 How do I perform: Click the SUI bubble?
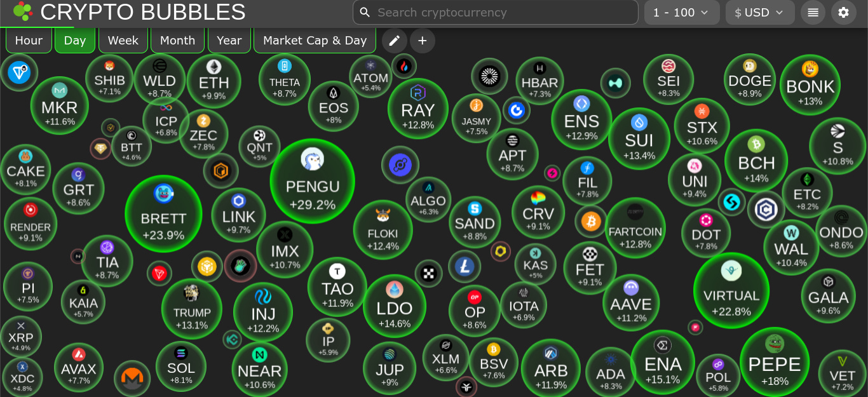[x=639, y=138]
